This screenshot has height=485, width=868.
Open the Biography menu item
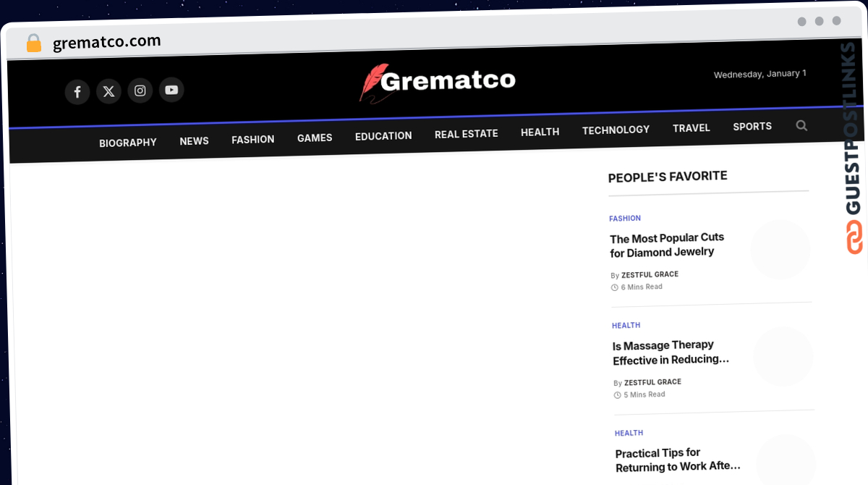[128, 143]
